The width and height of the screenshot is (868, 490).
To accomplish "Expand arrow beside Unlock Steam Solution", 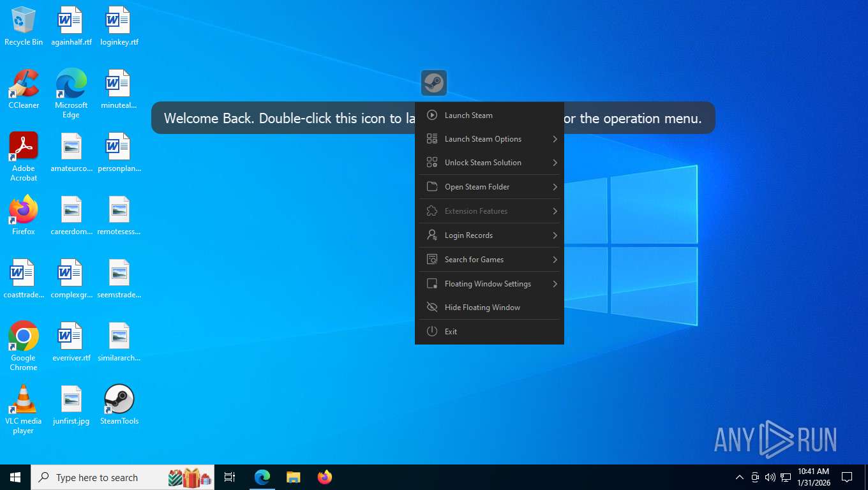I will coord(555,163).
